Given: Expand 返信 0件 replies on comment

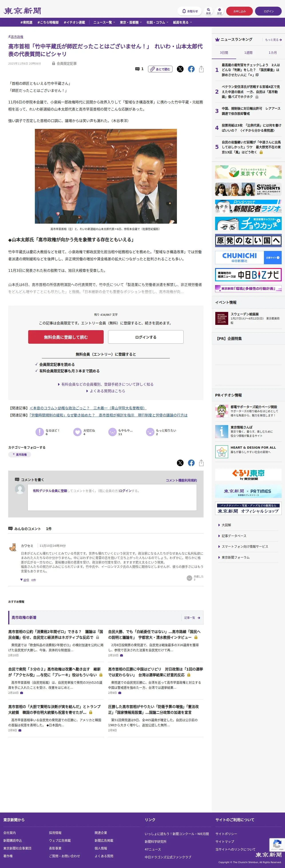Looking at the screenshot, I should (28, 580).
